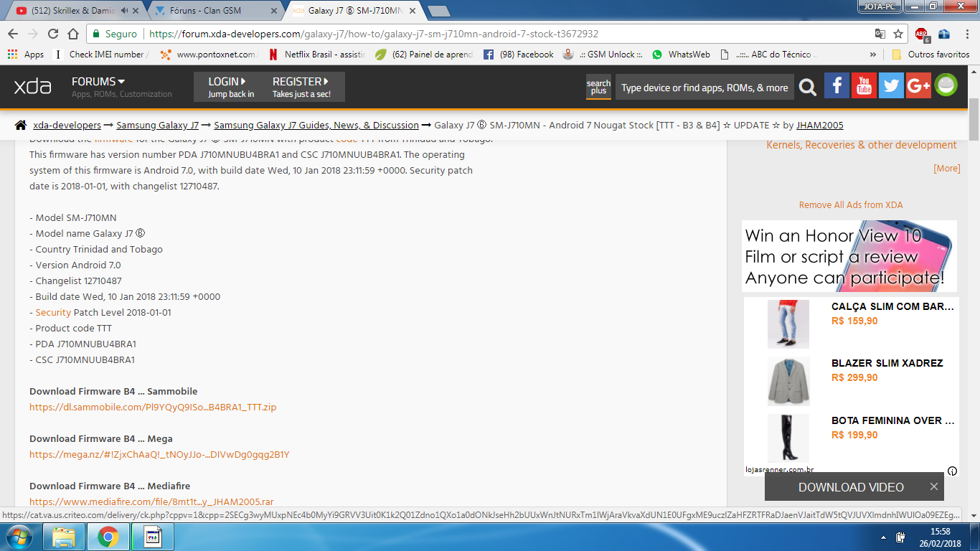Image resolution: width=980 pixels, height=551 pixels.
Task: Click the ad info icon on Renner ad
Action: pyautogui.click(x=952, y=471)
